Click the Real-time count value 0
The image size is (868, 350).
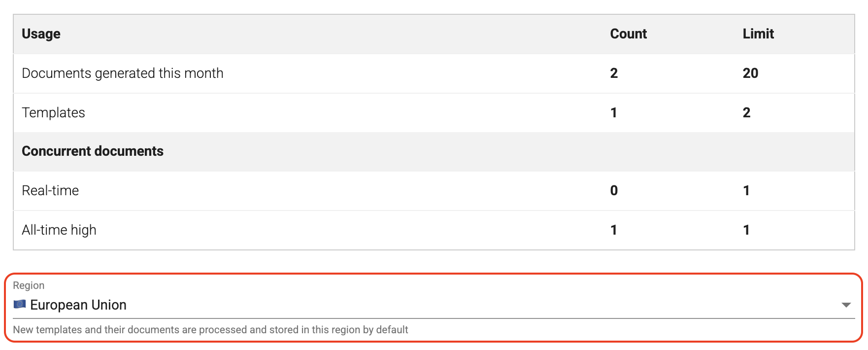(x=613, y=190)
